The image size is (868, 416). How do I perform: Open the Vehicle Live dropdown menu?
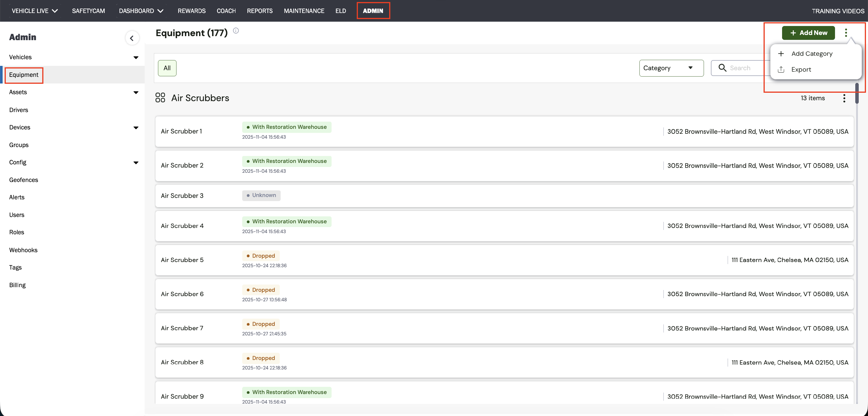[x=35, y=11]
